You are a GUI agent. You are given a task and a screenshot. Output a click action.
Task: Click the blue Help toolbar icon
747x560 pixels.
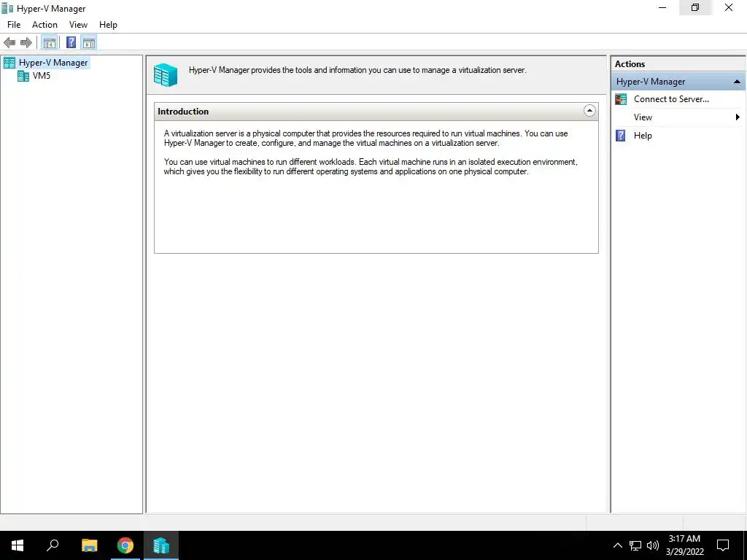click(x=71, y=43)
